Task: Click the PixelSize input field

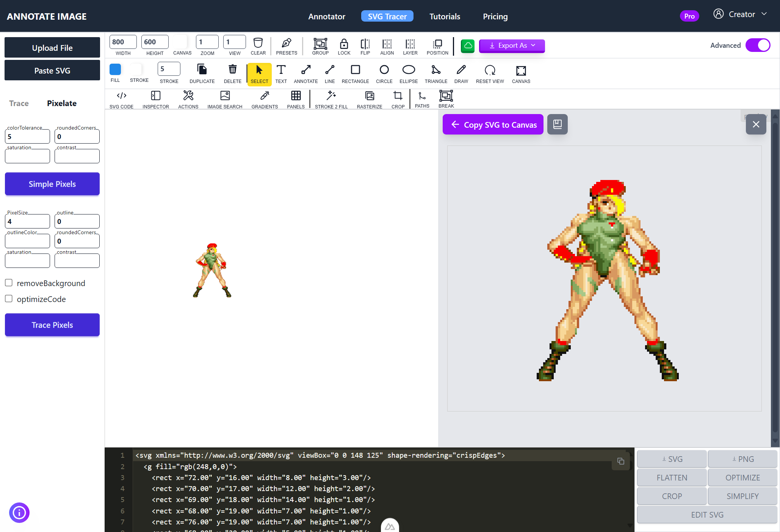Action: pyautogui.click(x=27, y=221)
